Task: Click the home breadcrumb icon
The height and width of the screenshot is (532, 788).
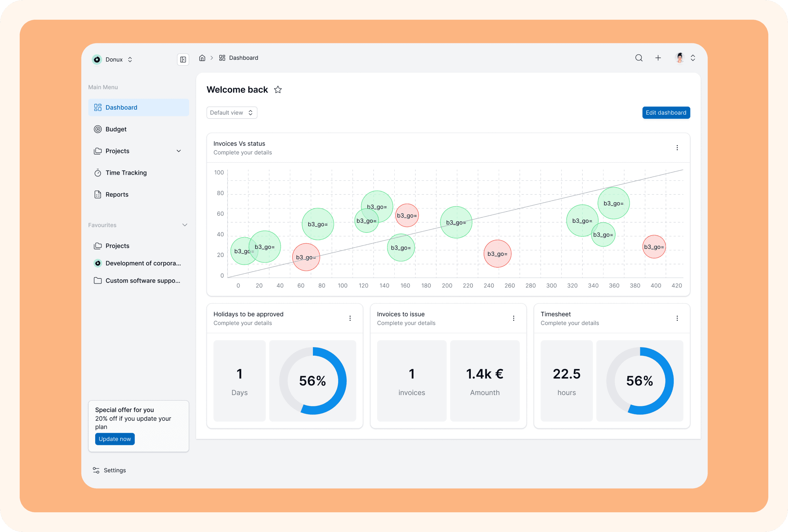Action: [x=202, y=58]
